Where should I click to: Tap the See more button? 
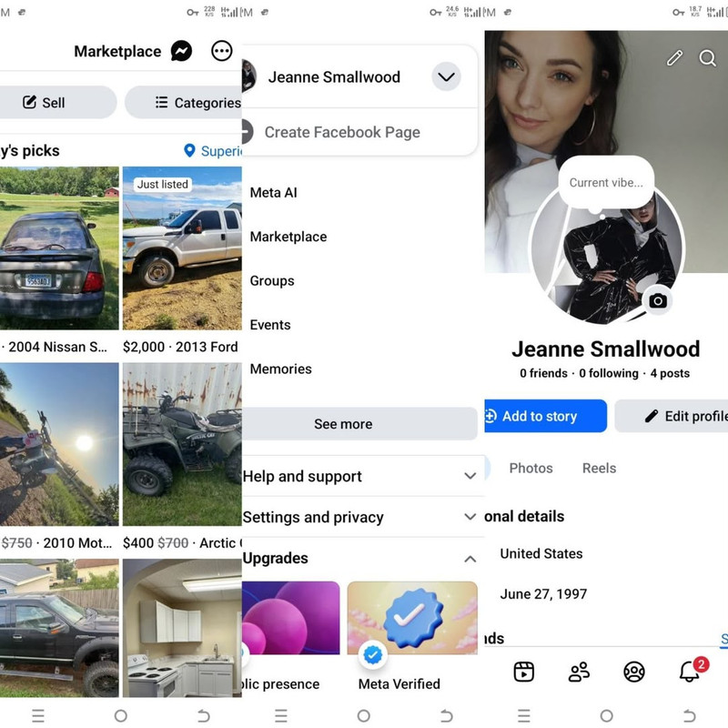[x=359, y=423]
